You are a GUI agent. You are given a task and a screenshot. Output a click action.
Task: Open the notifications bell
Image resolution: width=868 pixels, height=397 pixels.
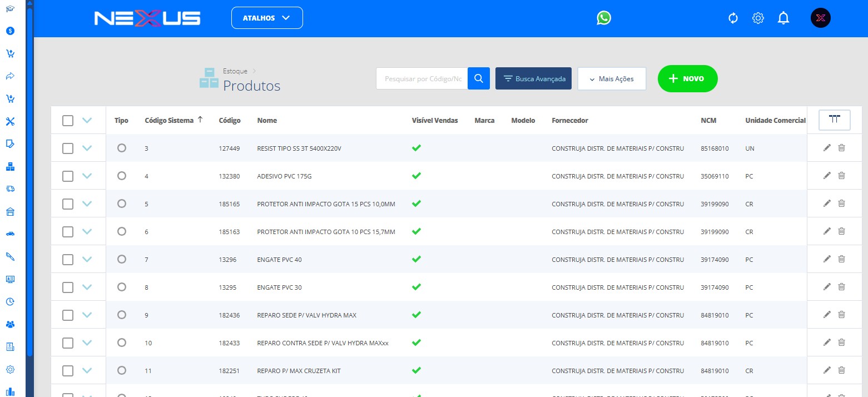pos(783,18)
